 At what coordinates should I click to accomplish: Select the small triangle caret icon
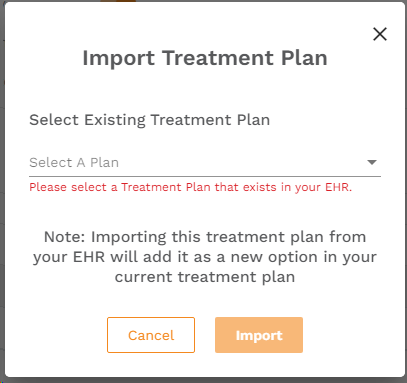372,162
